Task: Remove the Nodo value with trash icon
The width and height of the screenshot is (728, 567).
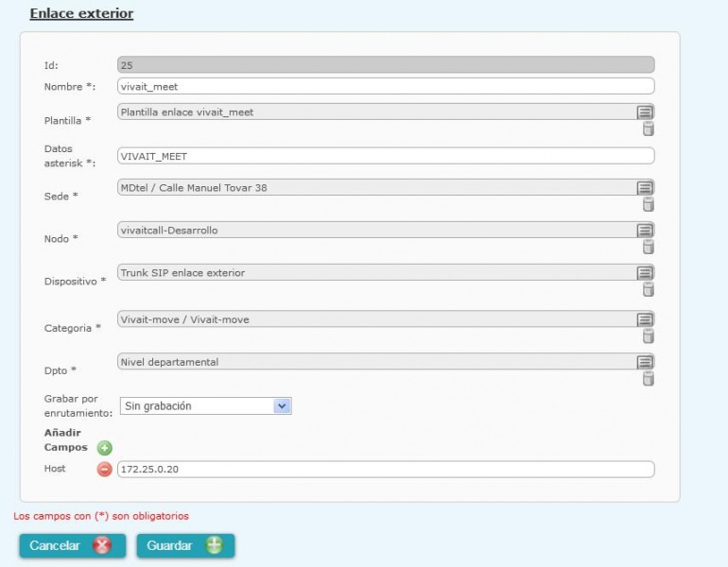Action: point(649,247)
